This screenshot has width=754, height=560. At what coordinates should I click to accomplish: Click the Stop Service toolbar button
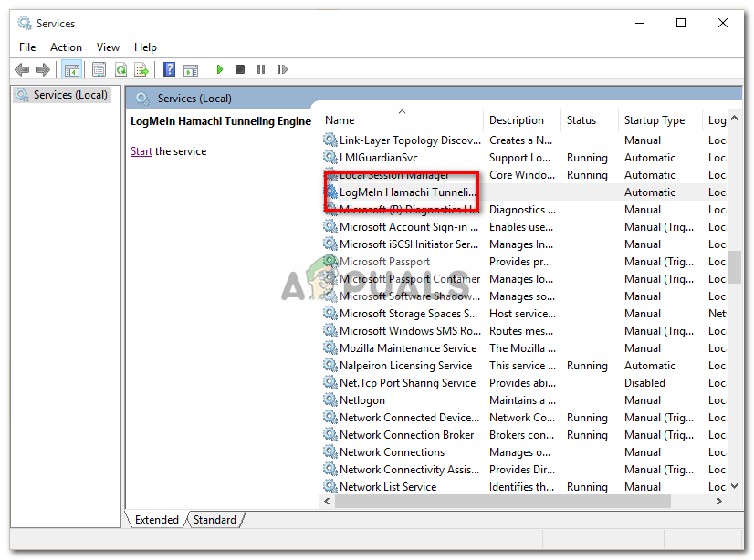[x=240, y=69]
